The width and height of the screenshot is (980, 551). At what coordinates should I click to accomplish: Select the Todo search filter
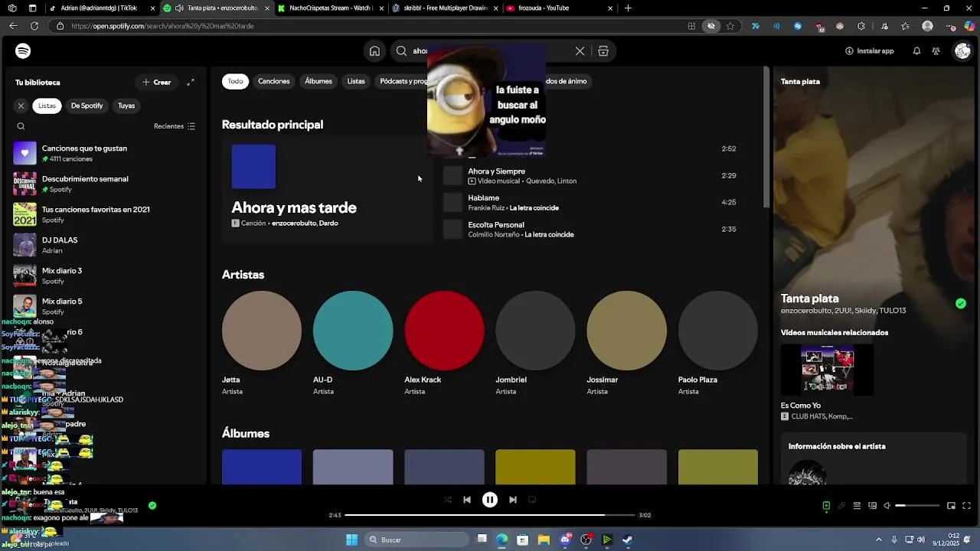coord(235,81)
